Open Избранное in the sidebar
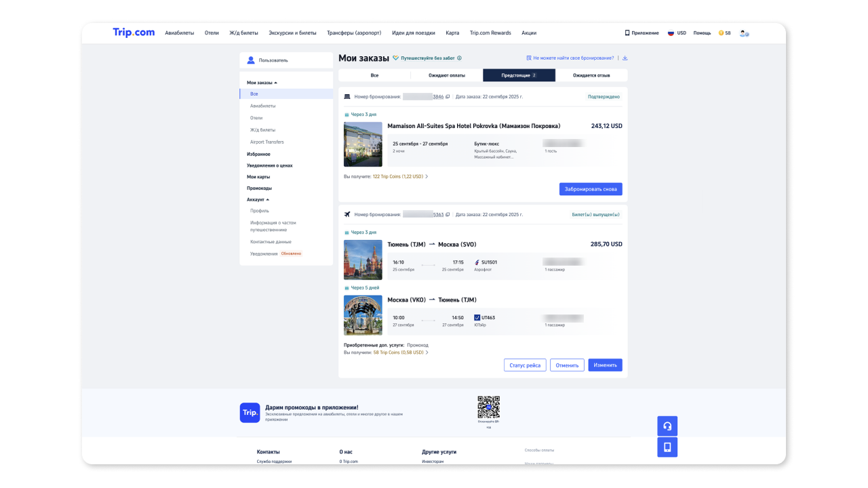Viewport: 868px width, 488px height. tap(258, 154)
